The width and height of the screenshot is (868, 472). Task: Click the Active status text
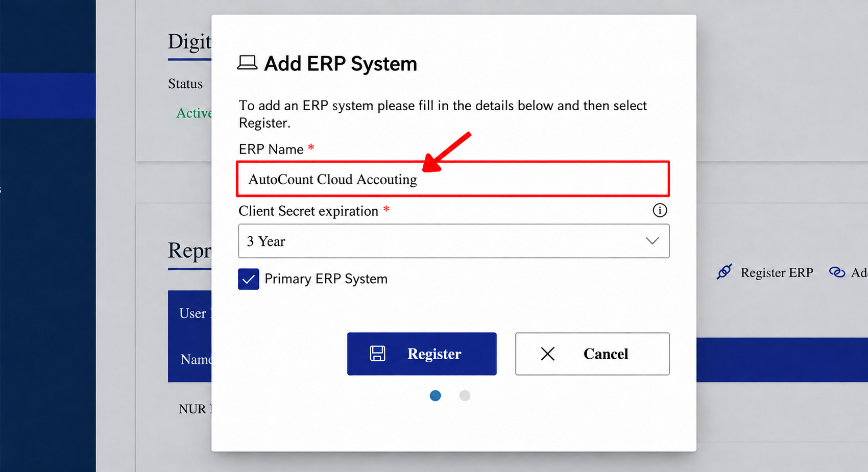click(x=194, y=113)
